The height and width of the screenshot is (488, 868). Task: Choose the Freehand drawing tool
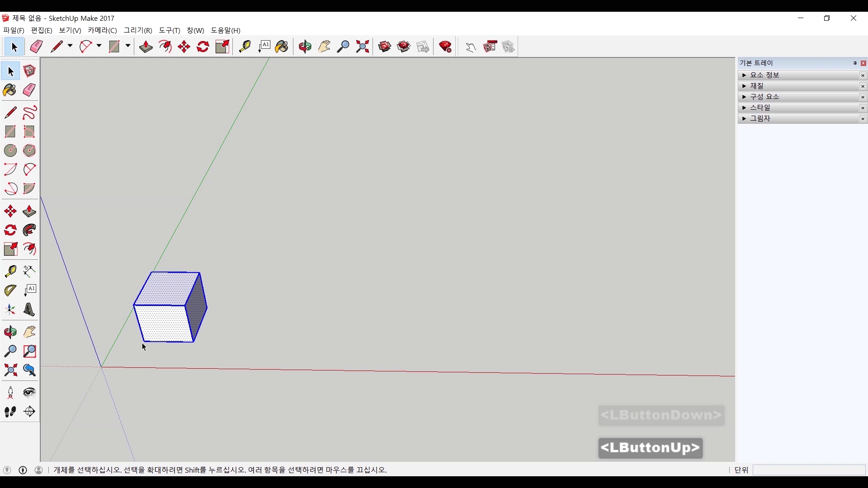[x=29, y=113]
